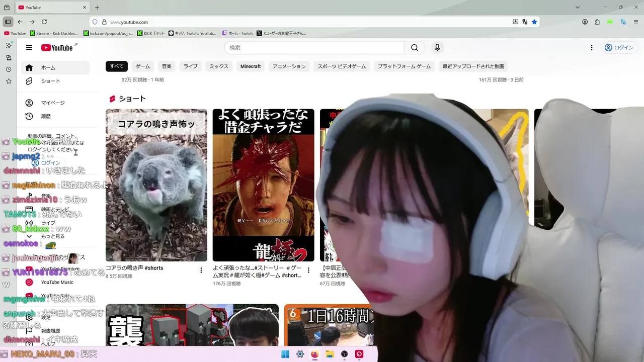This screenshot has height=362, width=644.
Task: Open options menu for コアラの鳴き声 short
Action: [201, 270]
